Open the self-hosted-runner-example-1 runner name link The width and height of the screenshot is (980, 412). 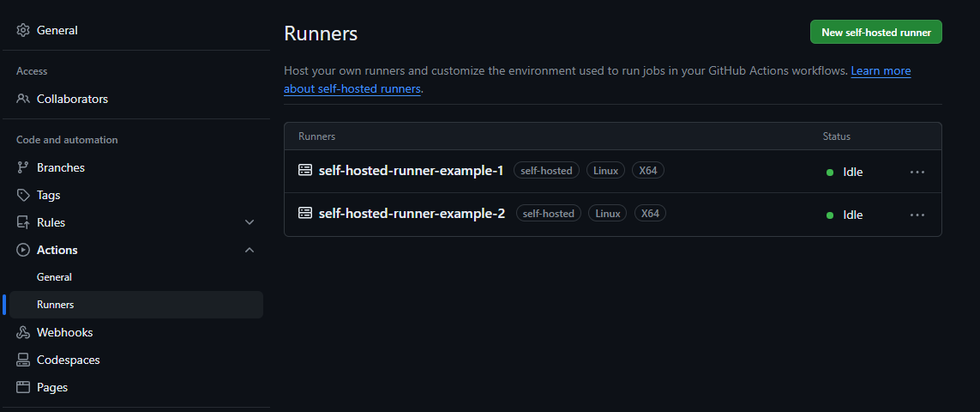click(411, 170)
